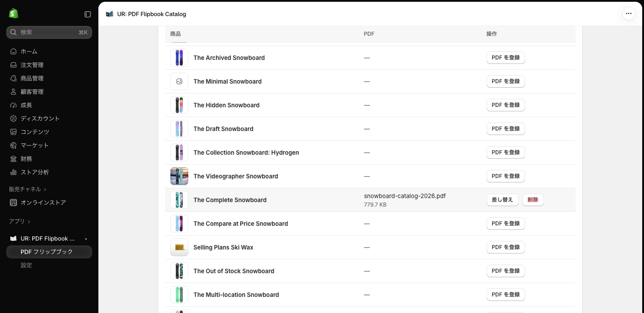Register PDF for Selling Plans Ski Wax
Image resolution: width=644 pixels, height=313 pixels.
505,247
